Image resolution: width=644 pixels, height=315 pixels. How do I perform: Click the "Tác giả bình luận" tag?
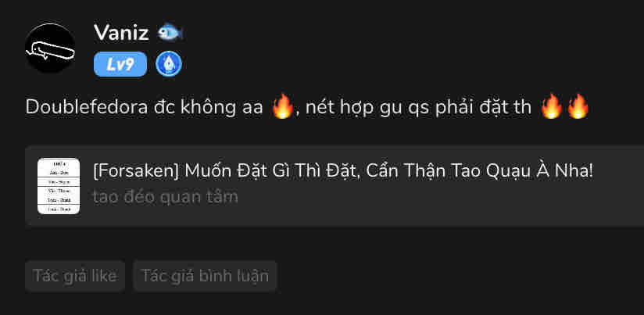click(x=205, y=276)
